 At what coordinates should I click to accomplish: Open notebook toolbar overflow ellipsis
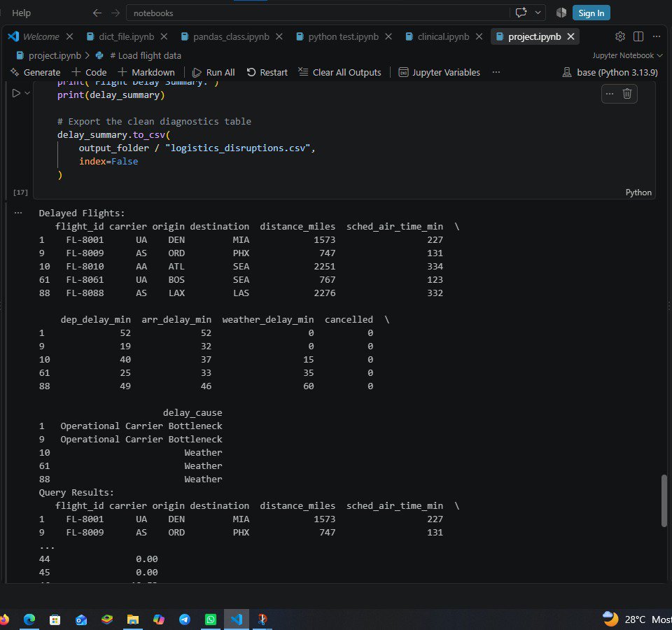click(x=496, y=72)
